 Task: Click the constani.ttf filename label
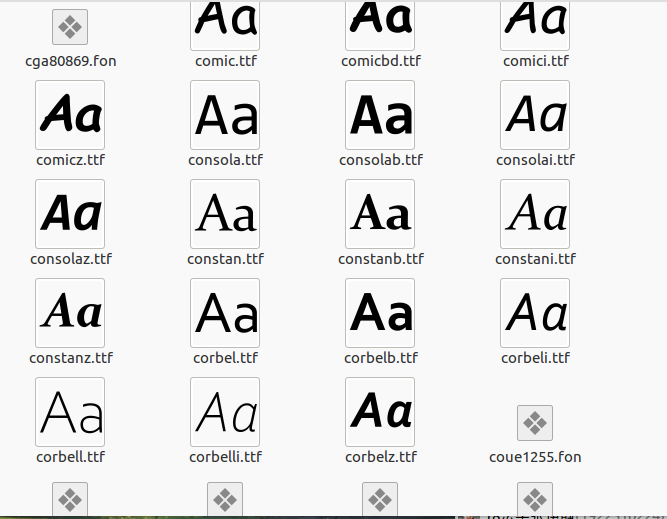click(535, 259)
